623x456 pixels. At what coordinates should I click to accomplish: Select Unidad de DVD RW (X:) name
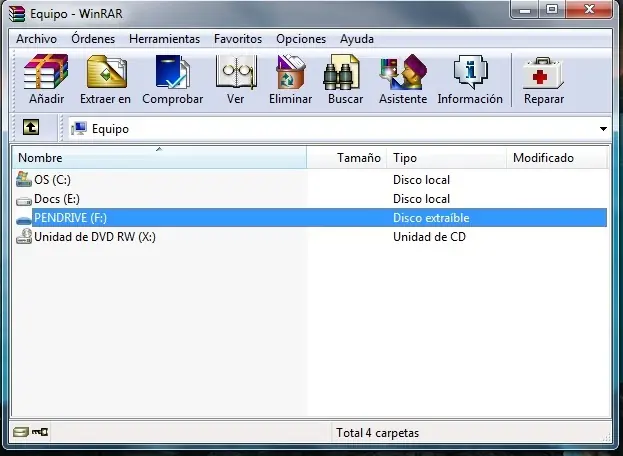coord(95,237)
